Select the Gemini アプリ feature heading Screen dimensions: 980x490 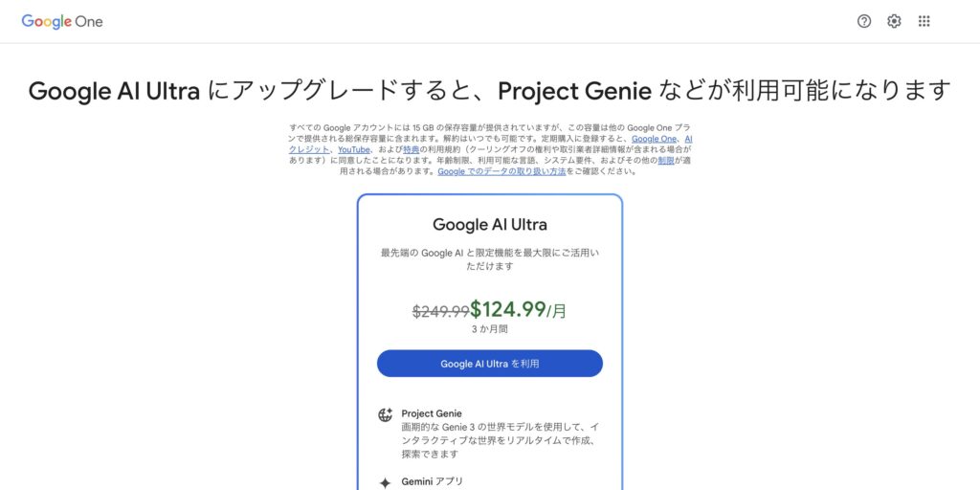[433, 481]
